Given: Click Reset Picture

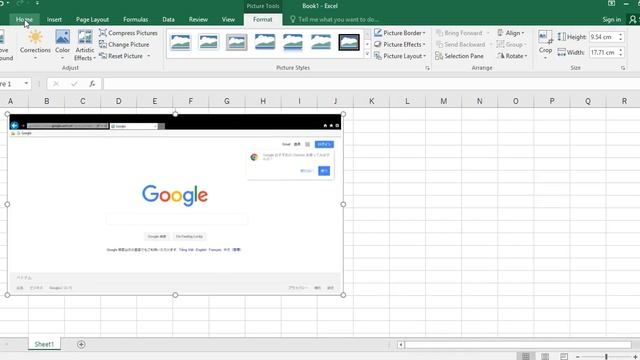Looking at the screenshot, I should [121, 56].
